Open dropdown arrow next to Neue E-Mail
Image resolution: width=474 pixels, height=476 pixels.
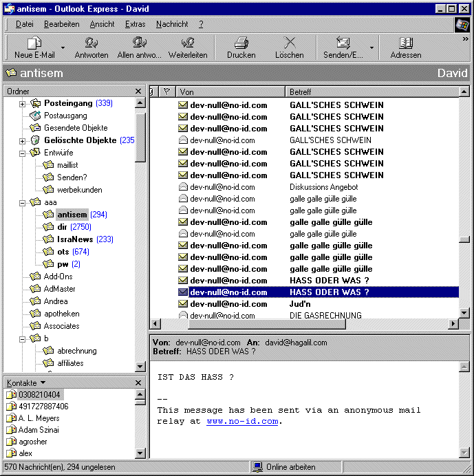click(x=63, y=48)
